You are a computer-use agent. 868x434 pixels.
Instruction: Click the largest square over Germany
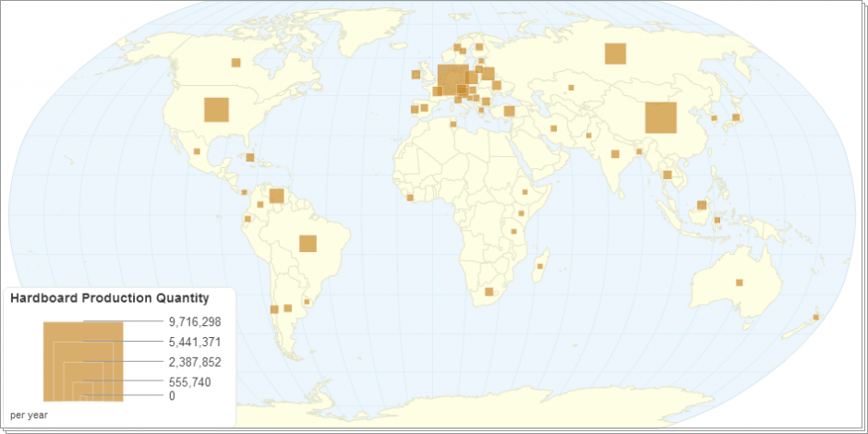[452, 79]
